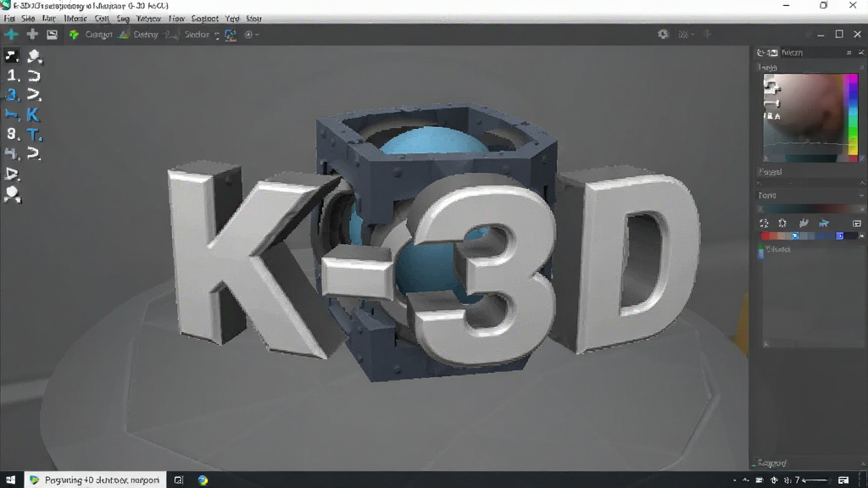This screenshot has width=868, height=488.
Task: Open the Yad menu
Action: (232, 19)
